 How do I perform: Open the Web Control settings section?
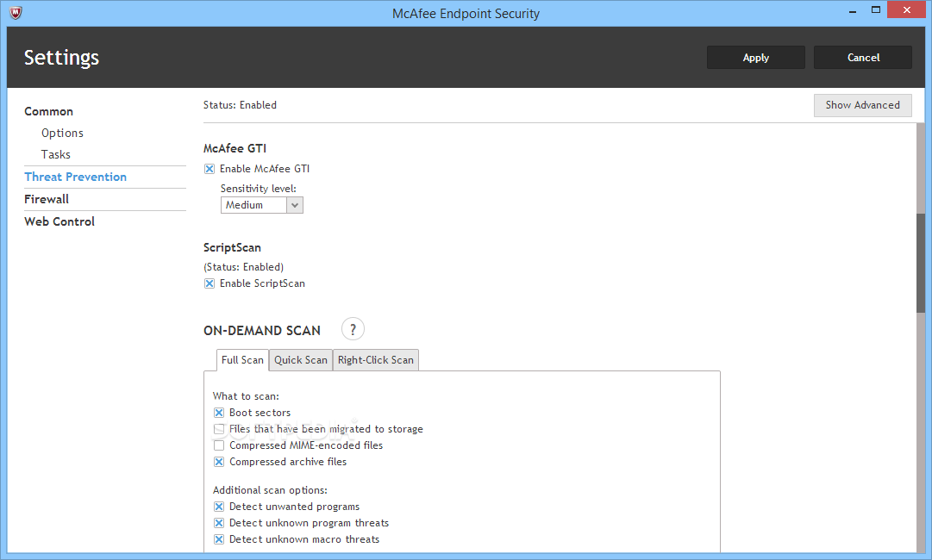tap(59, 221)
